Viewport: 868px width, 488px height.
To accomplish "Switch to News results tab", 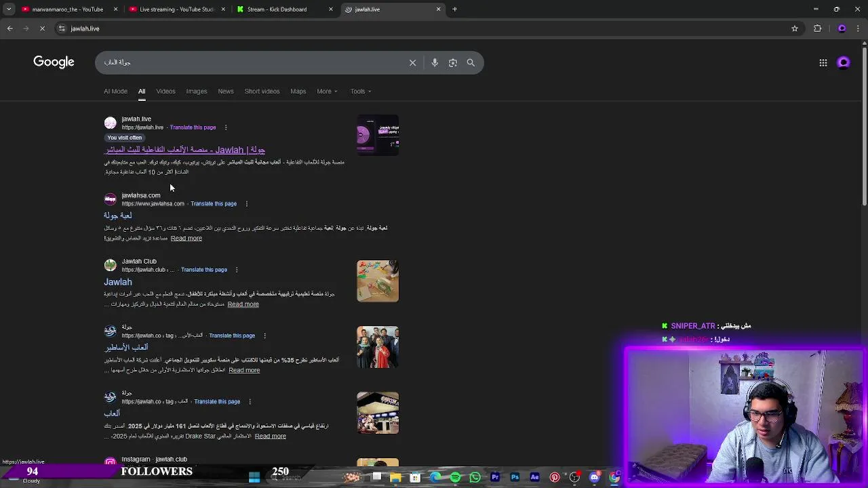I will point(226,91).
